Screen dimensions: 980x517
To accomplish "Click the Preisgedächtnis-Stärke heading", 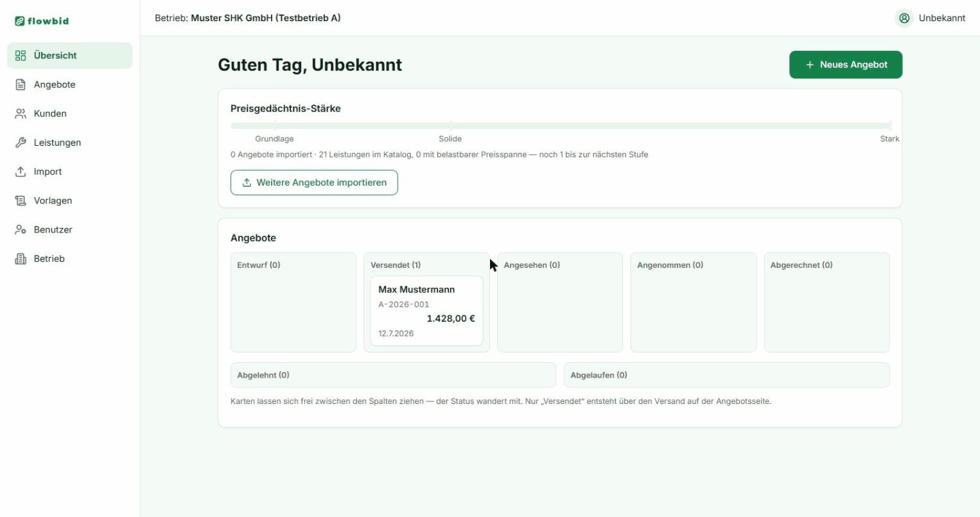I will (286, 109).
